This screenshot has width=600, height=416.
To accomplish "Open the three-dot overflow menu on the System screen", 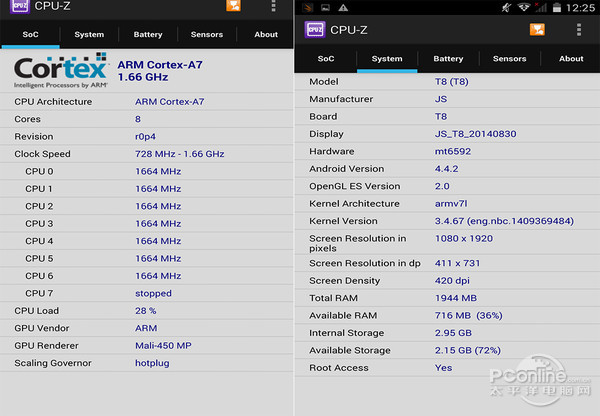I will [x=579, y=29].
